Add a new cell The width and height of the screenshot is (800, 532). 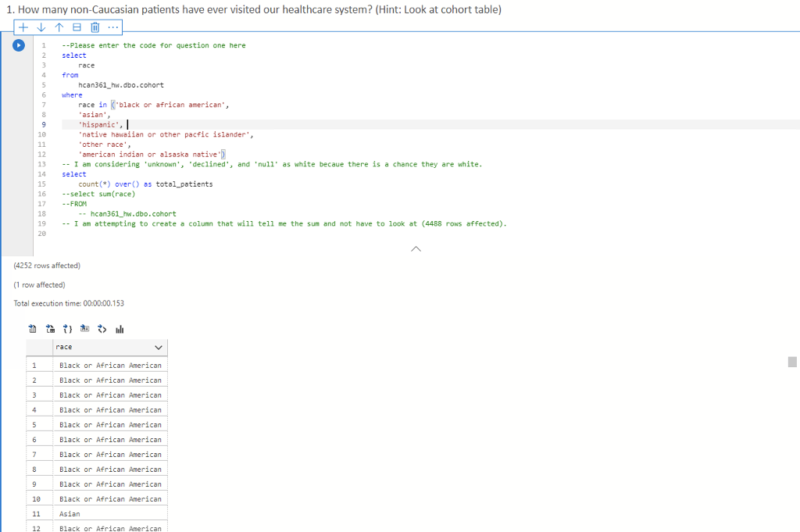(23, 27)
